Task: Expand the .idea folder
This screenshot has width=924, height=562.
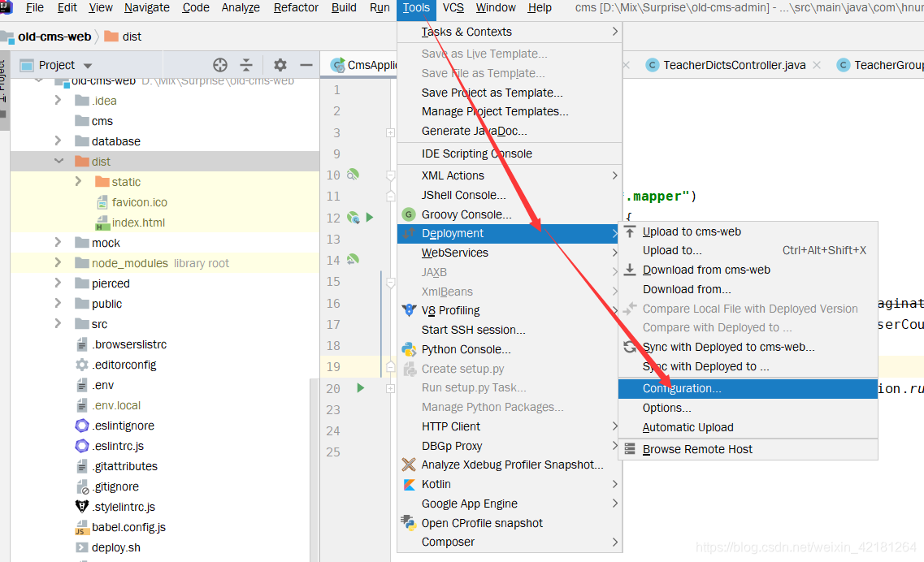Action: pyautogui.click(x=58, y=100)
